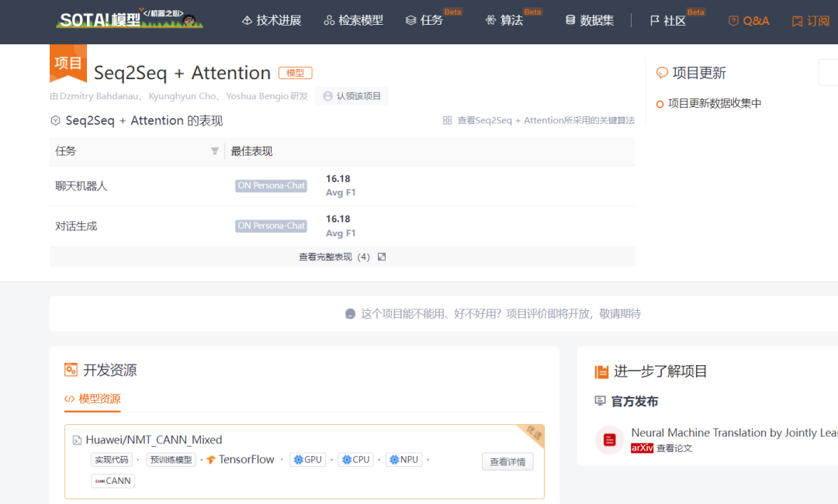This screenshot has height=504, width=838.
Task: Click the SOTA!模型 site logo
Action: point(129,21)
